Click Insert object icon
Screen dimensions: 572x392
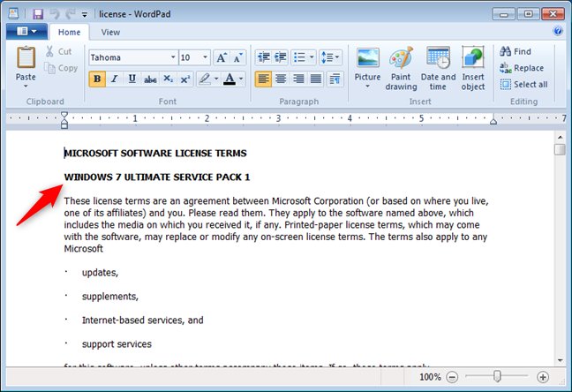coord(473,57)
